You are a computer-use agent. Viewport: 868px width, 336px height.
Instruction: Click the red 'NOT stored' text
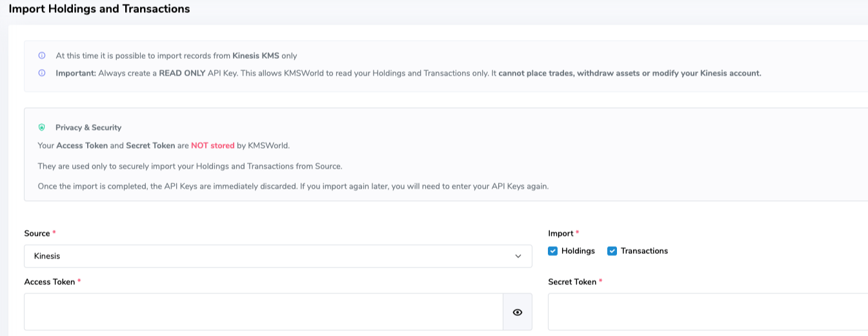[x=212, y=145]
